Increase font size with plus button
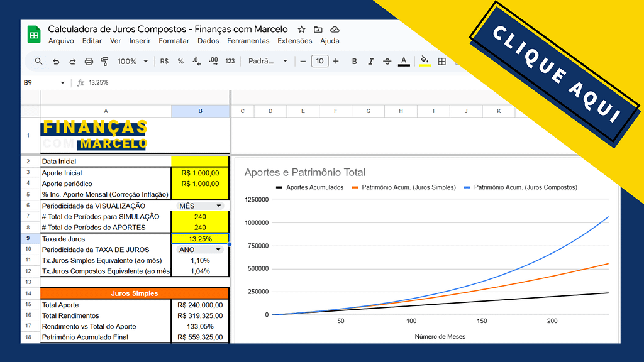Image resolution: width=644 pixels, height=362 pixels. tap(336, 62)
